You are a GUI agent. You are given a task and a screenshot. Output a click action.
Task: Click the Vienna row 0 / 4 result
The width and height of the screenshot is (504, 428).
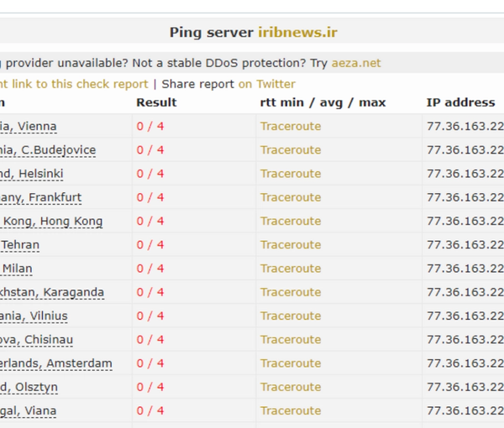pyautogui.click(x=150, y=126)
